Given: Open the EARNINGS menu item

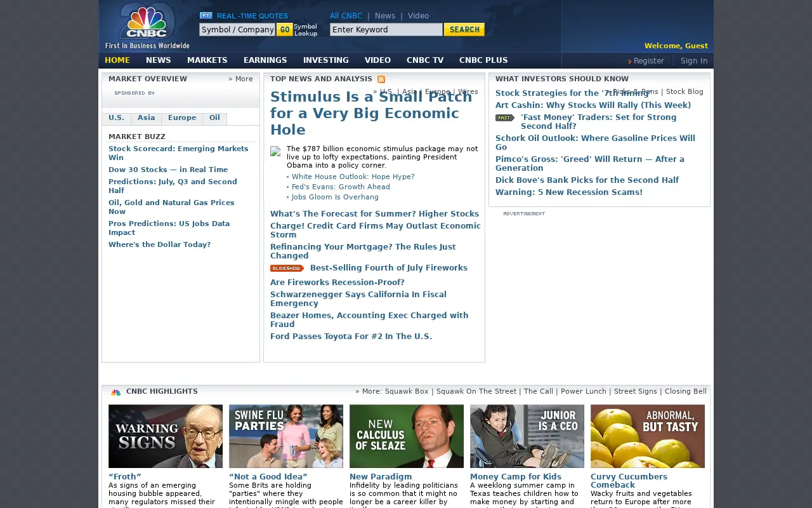Looking at the screenshot, I should (265, 60).
